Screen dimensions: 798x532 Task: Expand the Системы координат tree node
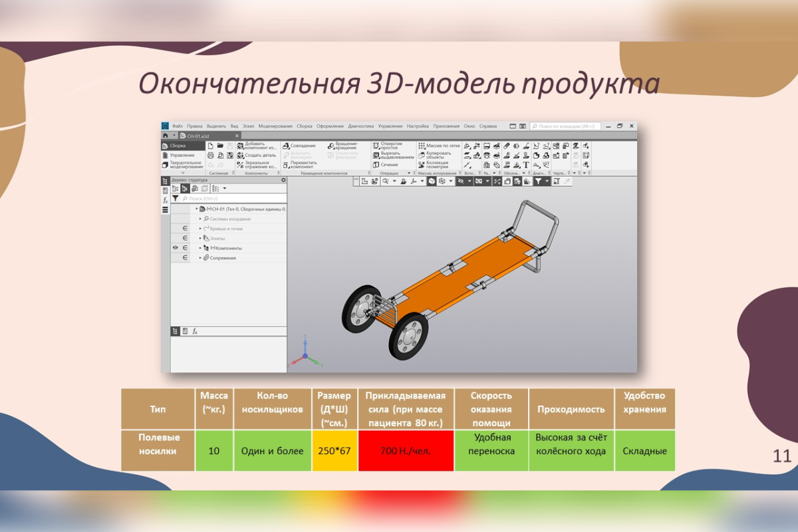coord(200,219)
